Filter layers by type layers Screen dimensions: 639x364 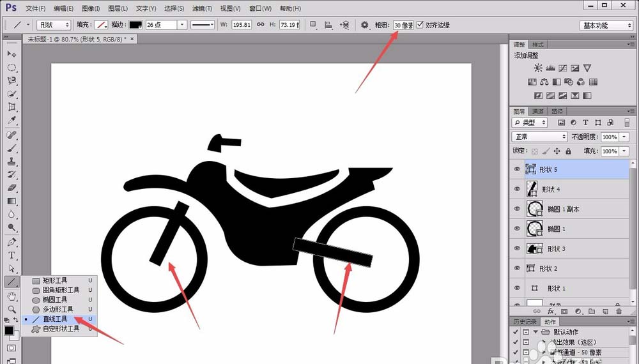(x=585, y=122)
